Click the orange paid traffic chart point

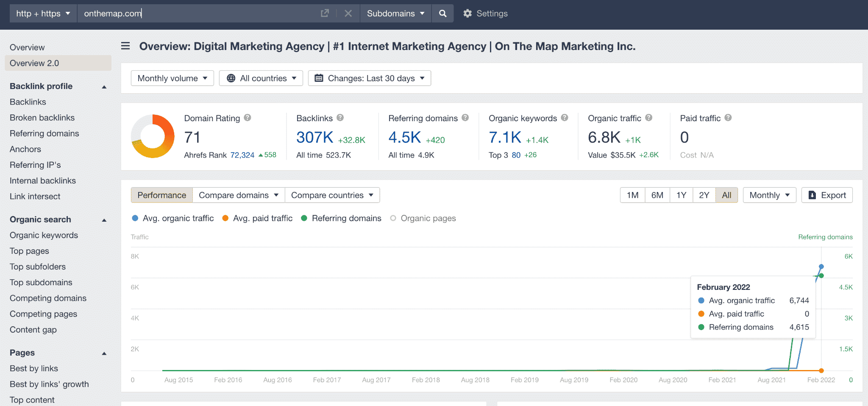(821, 371)
